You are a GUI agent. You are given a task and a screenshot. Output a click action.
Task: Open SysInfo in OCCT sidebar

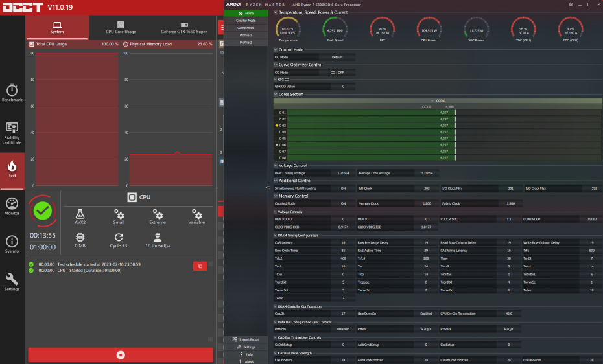(12, 244)
